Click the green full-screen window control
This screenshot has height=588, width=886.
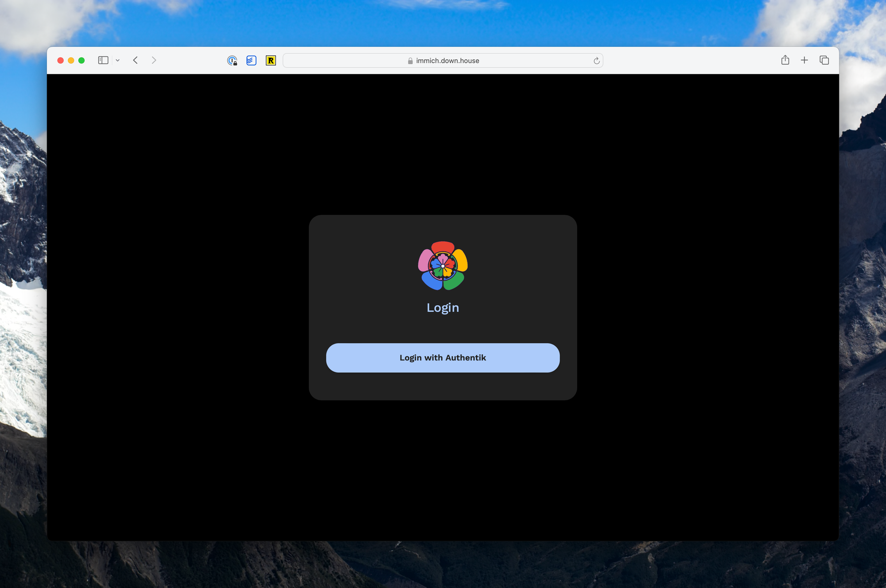[x=82, y=60]
